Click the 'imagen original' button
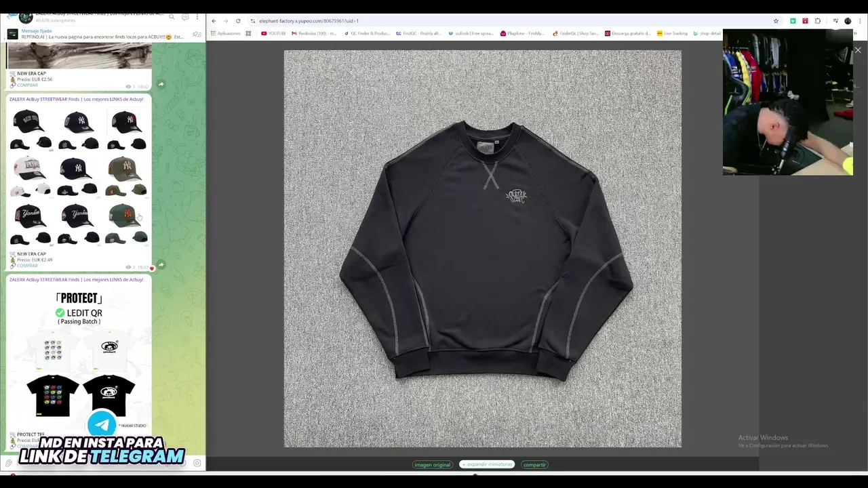This screenshot has width=868, height=488. [x=432, y=464]
